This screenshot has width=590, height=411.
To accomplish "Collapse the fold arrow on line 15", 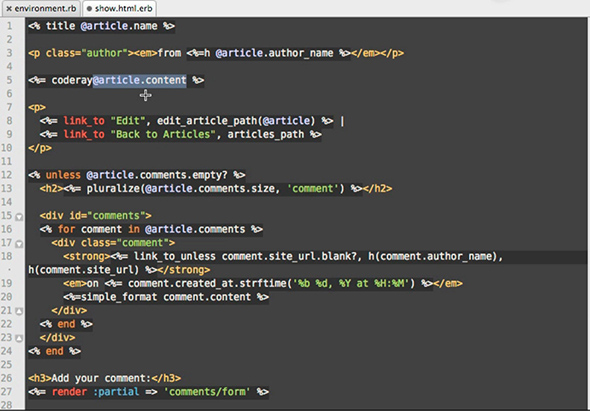I will coord(19,217).
